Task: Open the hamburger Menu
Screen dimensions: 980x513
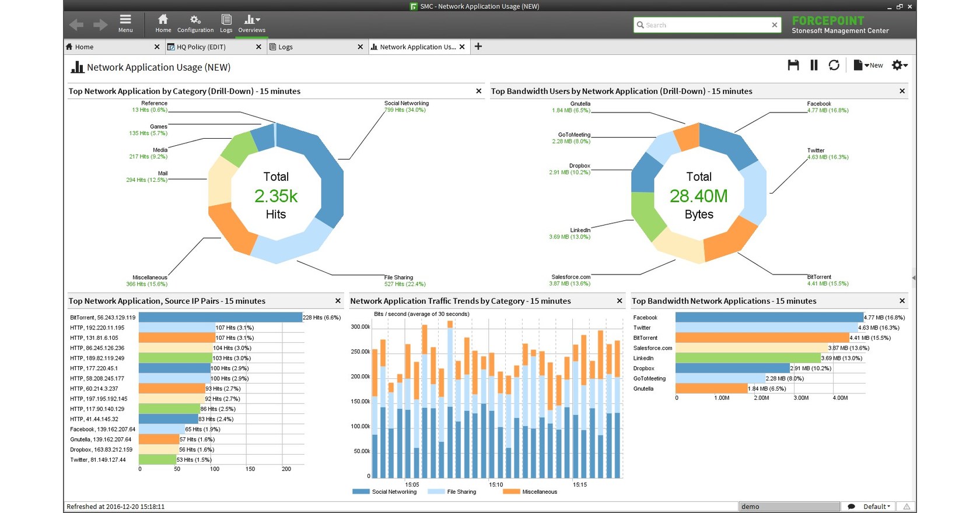Action: (x=125, y=24)
